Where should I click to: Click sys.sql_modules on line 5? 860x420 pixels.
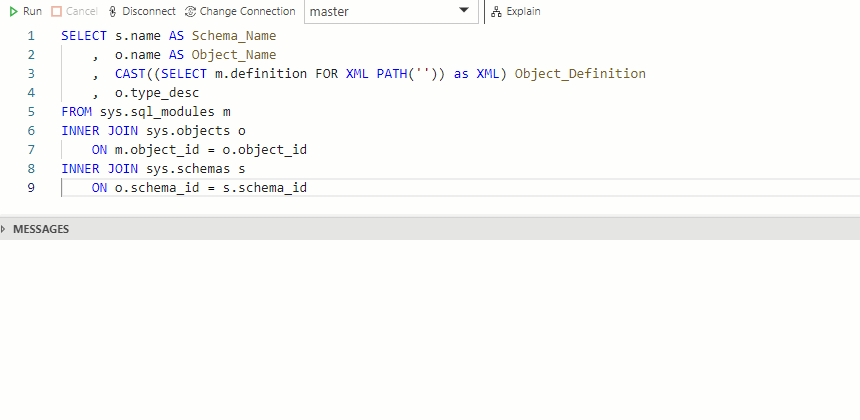tap(157, 112)
